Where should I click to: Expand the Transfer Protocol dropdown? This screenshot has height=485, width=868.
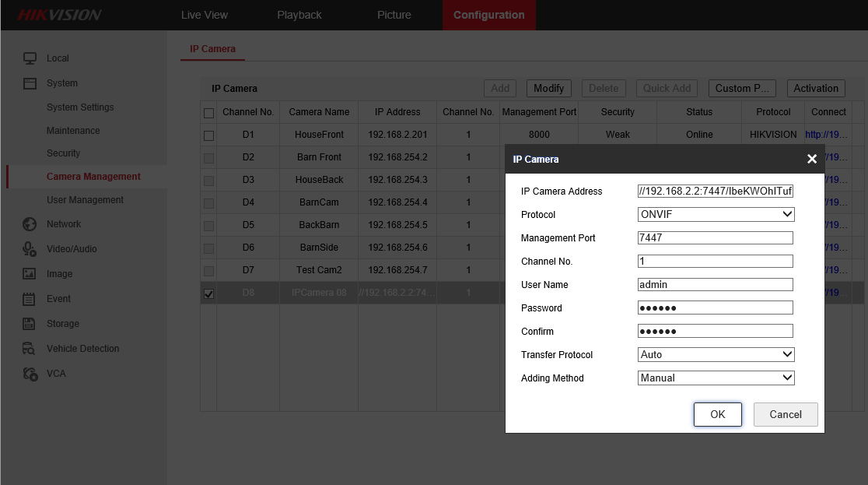coord(716,354)
